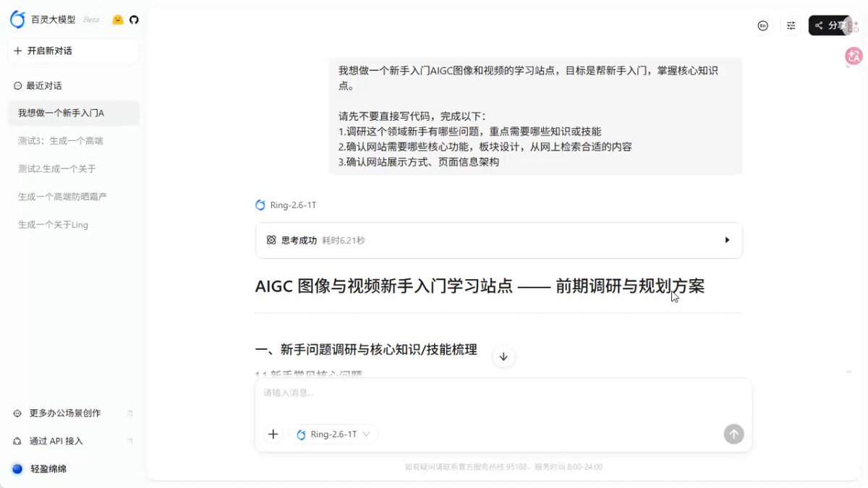Jump to bottom with down-arrow button
This screenshot has width=868, height=488.
click(x=503, y=356)
